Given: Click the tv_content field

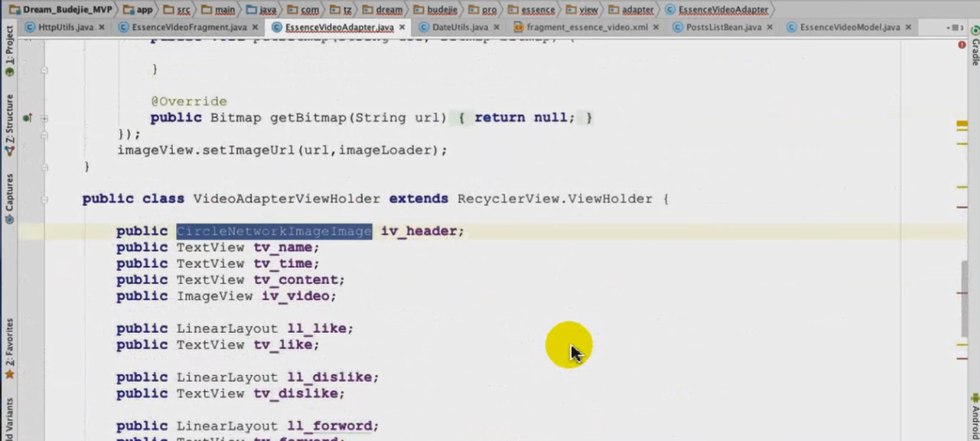Looking at the screenshot, I should 296,280.
